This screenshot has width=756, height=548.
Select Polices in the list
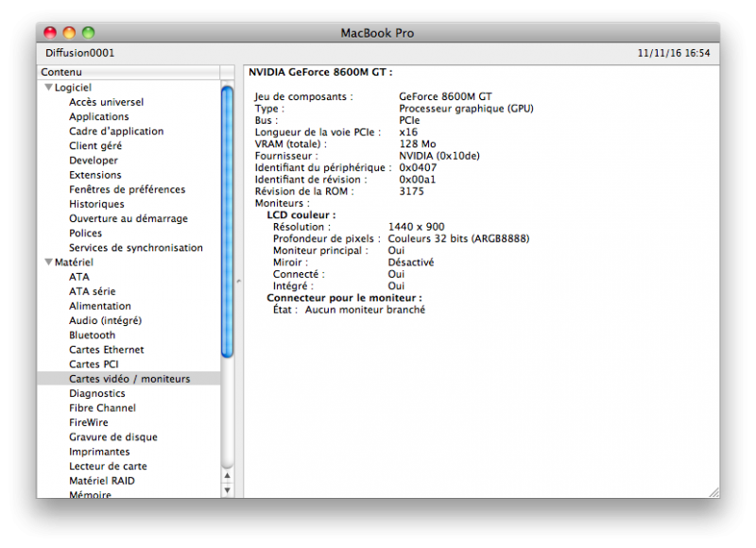coord(85,233)
